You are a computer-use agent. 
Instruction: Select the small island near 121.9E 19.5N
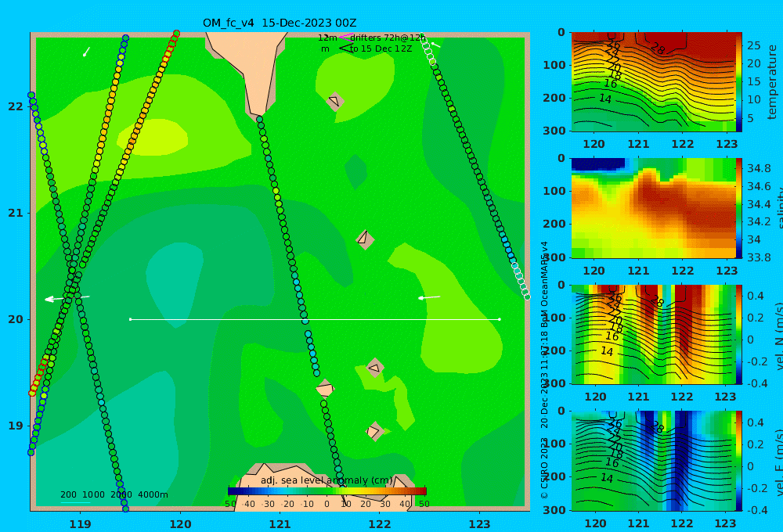coord(375,368)
